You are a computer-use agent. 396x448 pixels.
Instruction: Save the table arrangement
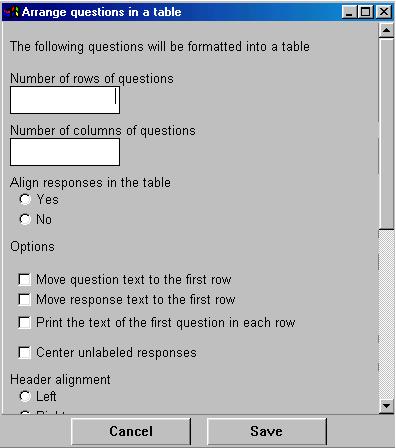pos(267,431)
